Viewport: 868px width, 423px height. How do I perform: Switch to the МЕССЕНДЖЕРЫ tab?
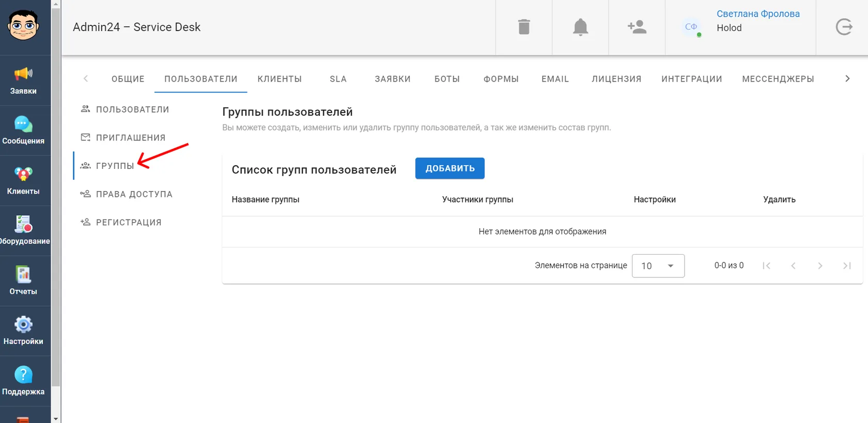click(x=778, y=79)
